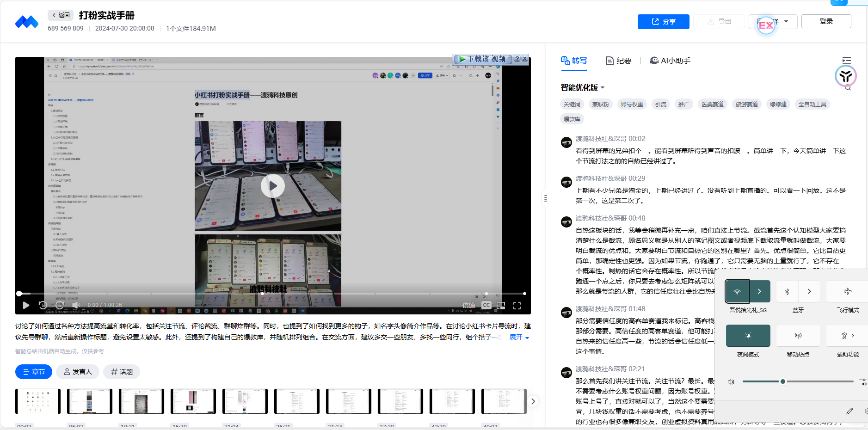Select the 全自动工具 tag

pos(812,104)
